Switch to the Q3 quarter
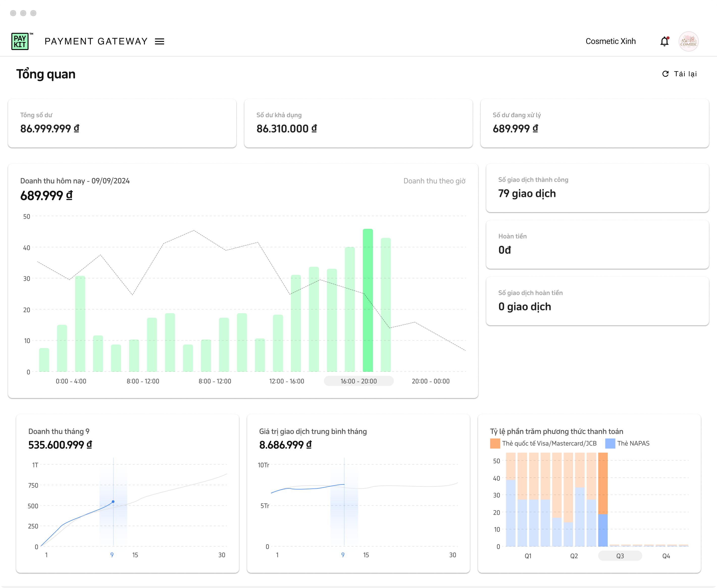 pos(620,556)
